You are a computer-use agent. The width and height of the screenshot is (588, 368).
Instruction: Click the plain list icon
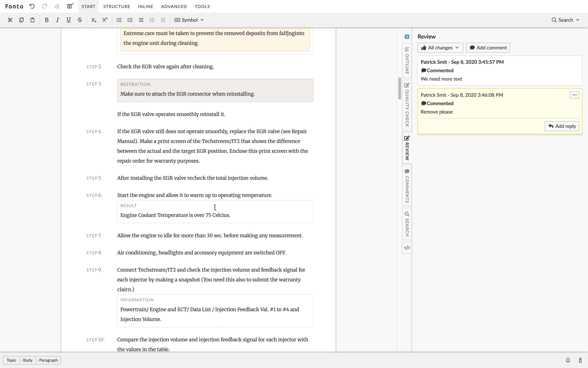pos(141,20)
